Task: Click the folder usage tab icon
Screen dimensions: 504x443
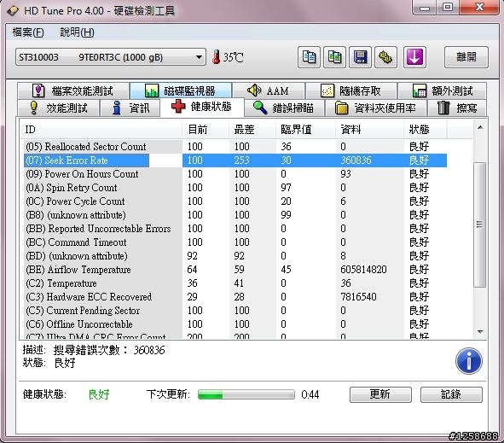Action: click(x=341, y=108)
